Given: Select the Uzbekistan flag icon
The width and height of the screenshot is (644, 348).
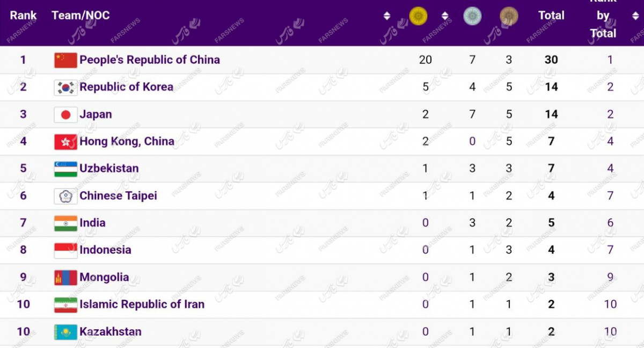Looking at the screenshot, I should [65, 169].
